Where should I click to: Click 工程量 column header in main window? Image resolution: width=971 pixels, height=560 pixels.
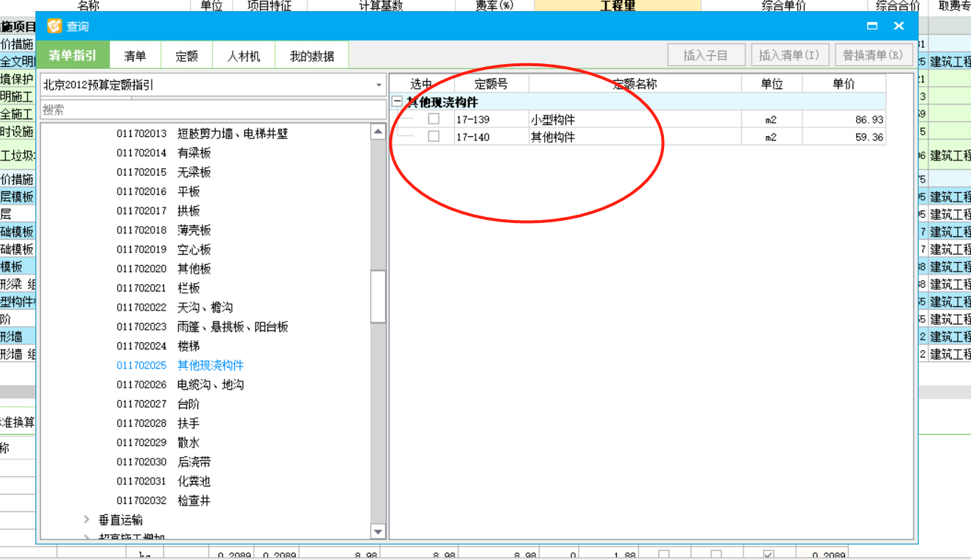618,5
